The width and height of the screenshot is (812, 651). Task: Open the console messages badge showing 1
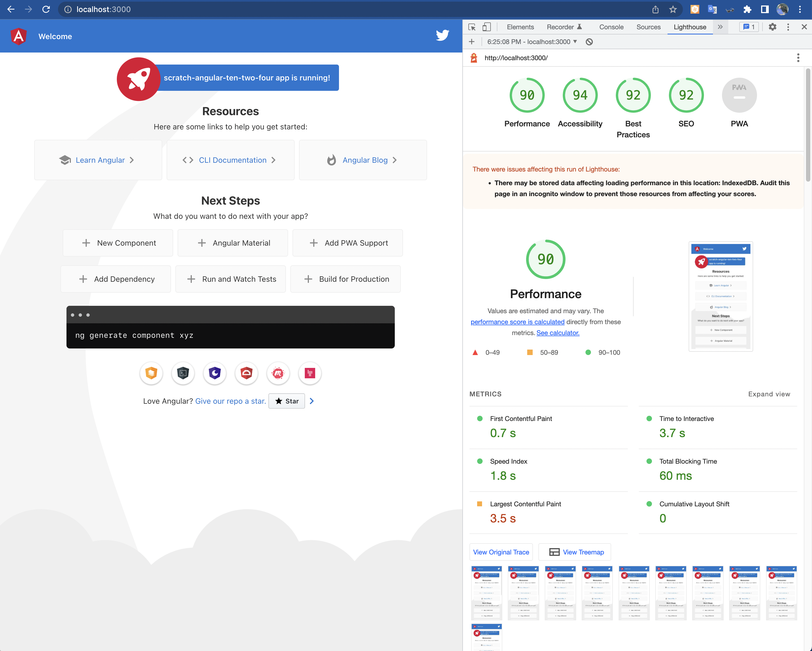point(749,27)
